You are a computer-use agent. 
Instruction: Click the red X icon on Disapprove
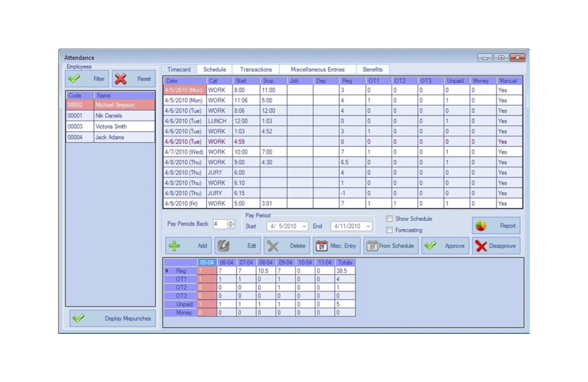pos(481,246)
